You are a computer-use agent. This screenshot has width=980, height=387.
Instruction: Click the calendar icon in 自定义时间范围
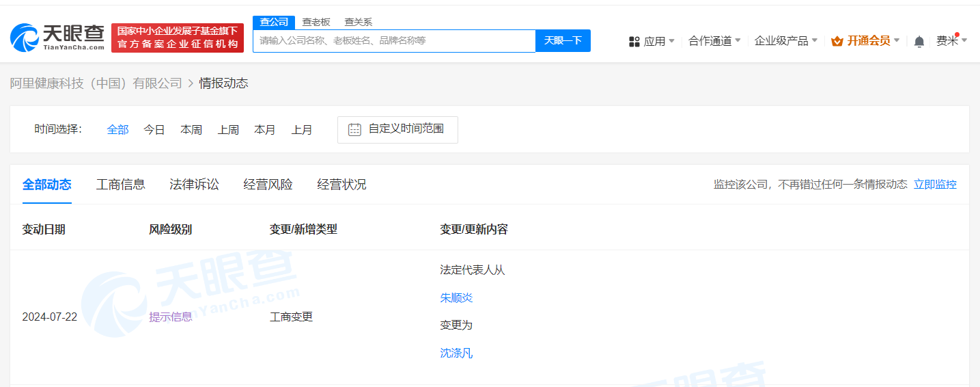(x=354, y=129)
